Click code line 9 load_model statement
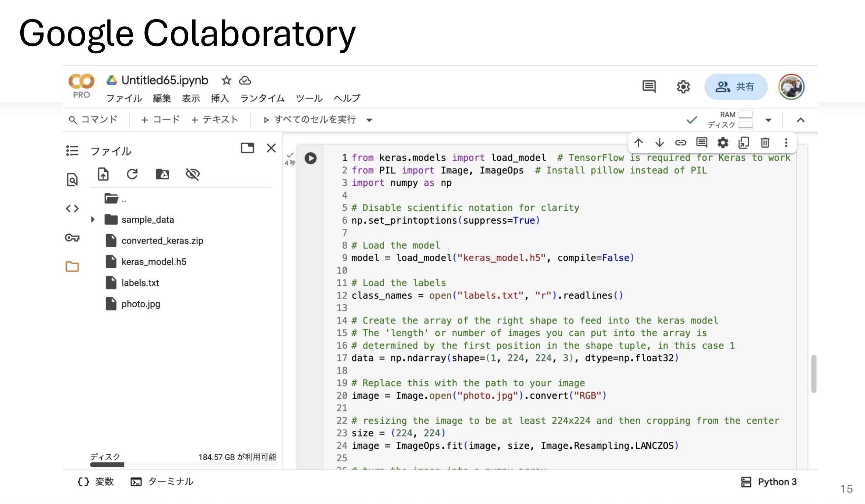865x504 pixels. [493, 258]
